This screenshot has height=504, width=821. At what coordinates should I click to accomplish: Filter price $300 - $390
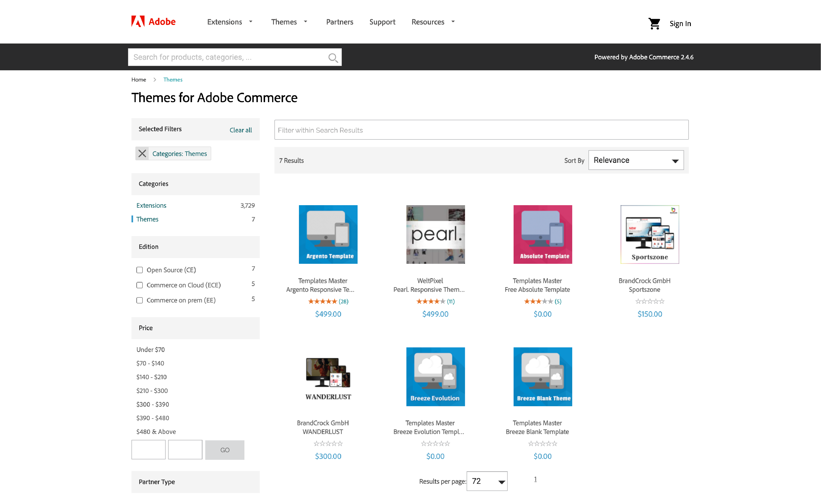click(152, 404)
